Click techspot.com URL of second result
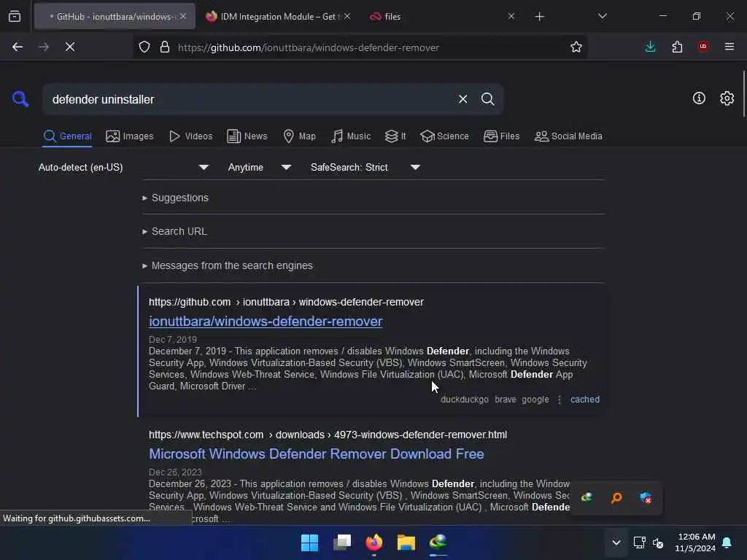The width and height of the screenshot is (747, 560). 328,435
